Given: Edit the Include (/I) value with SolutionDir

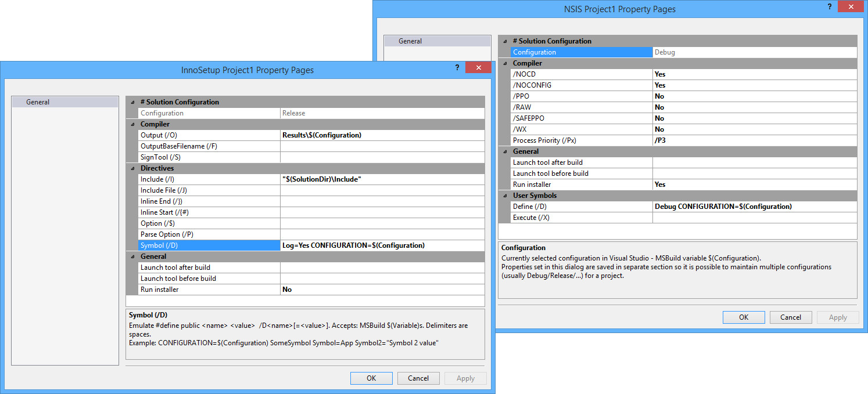Looking at the screenshot, I should click(x=382, y=179).
